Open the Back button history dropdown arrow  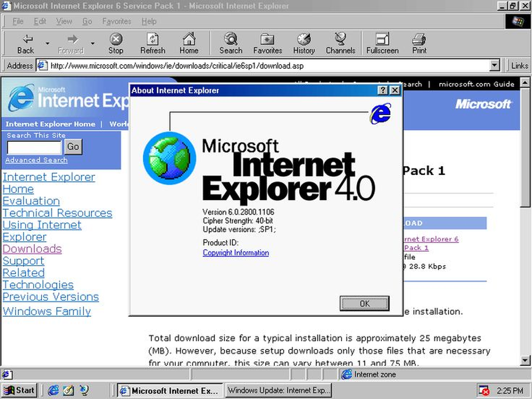point(47,43)
